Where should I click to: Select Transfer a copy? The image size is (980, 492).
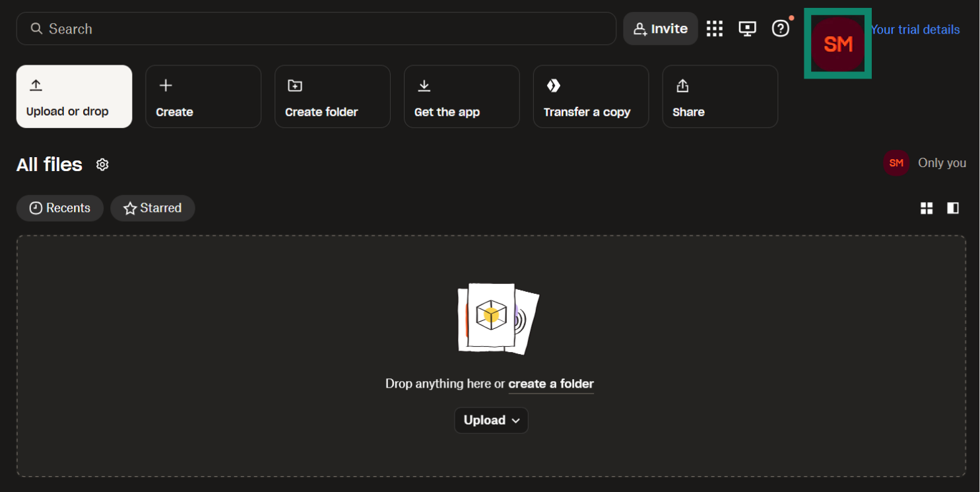(590, 96)
